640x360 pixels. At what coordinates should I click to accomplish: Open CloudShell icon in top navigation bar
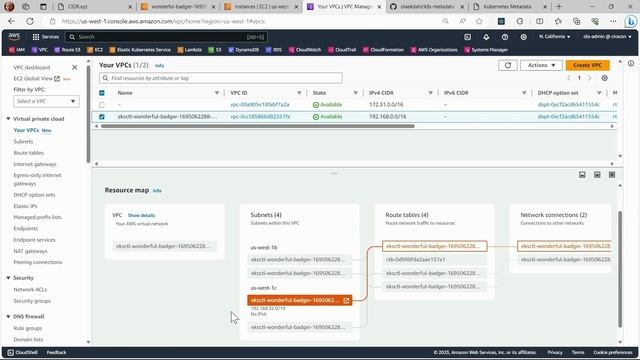467,37
